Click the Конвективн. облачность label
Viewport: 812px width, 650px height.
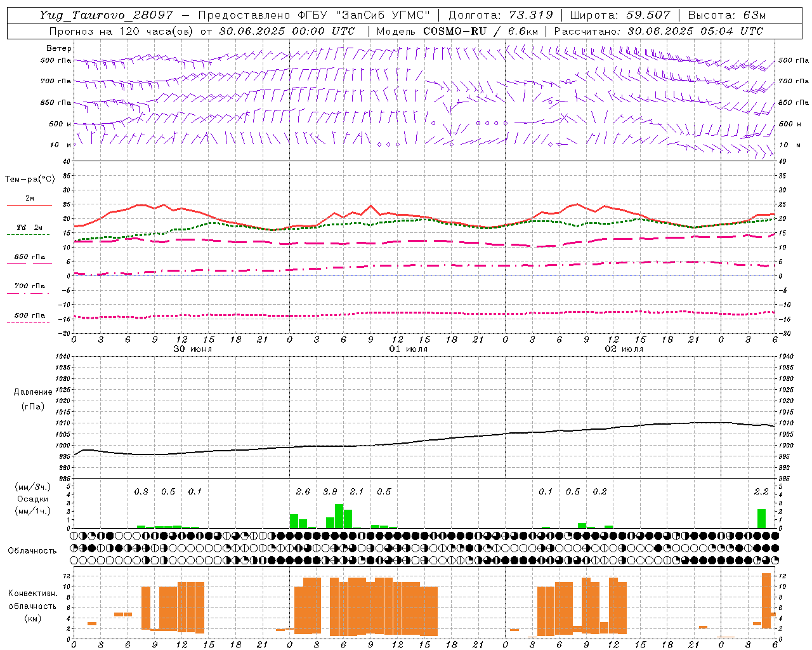[x=32, y=600]
